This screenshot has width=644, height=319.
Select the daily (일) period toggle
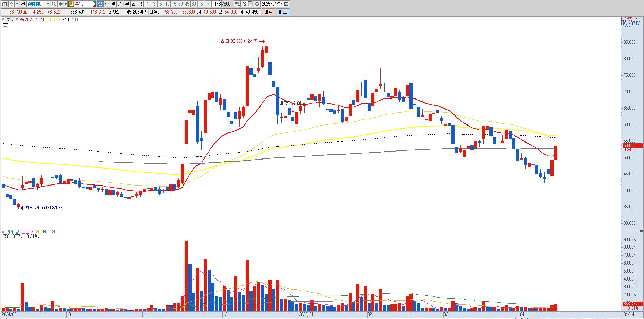click(100, 4)
